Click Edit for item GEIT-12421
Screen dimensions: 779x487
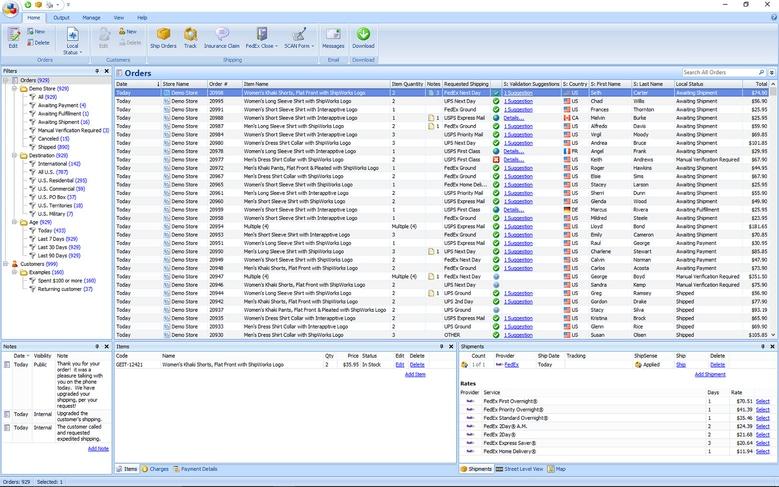pyautogui.click(x=399, y=365)
